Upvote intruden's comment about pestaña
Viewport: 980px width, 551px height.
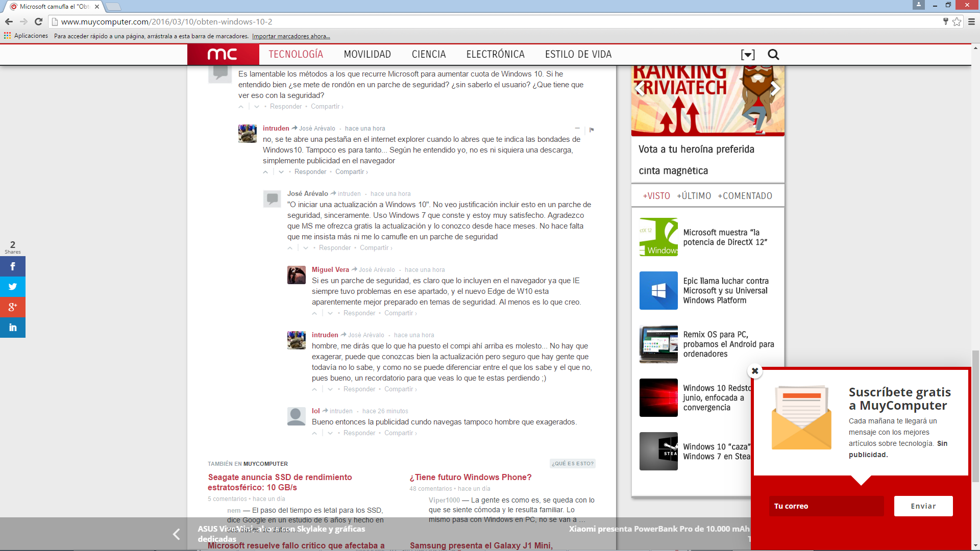click(265, 172)
